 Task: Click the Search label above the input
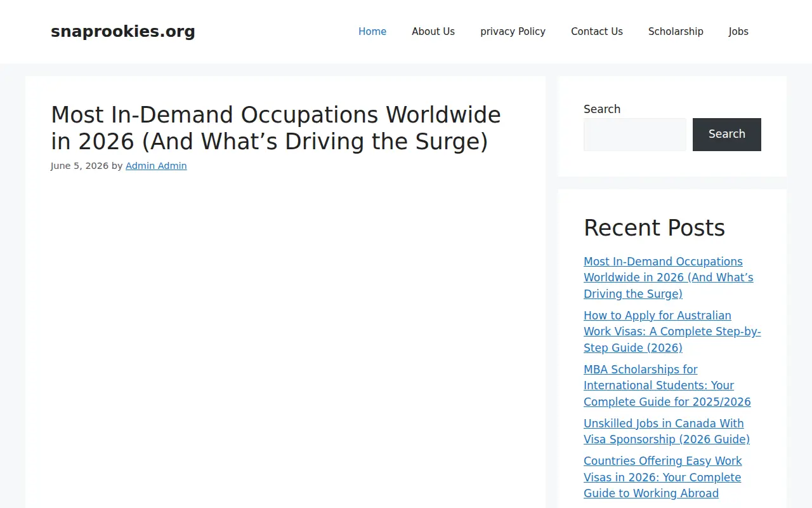click(x=602, y=109)
